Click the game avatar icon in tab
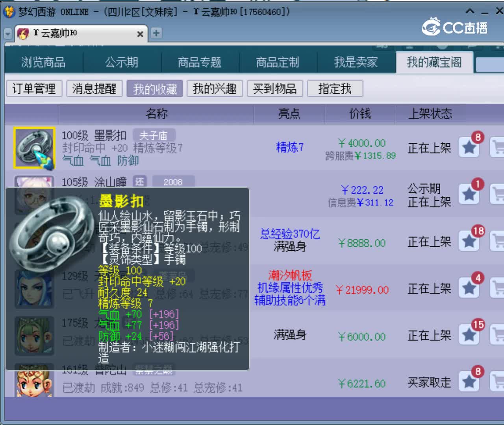The width and height of the screenshot is (504, 425). tap(23, 34)
